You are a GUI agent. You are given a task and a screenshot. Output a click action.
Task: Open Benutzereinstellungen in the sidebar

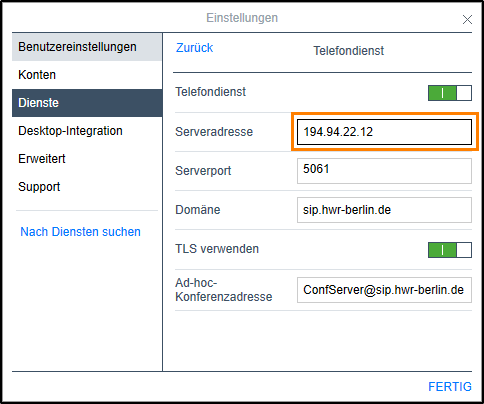87,47
